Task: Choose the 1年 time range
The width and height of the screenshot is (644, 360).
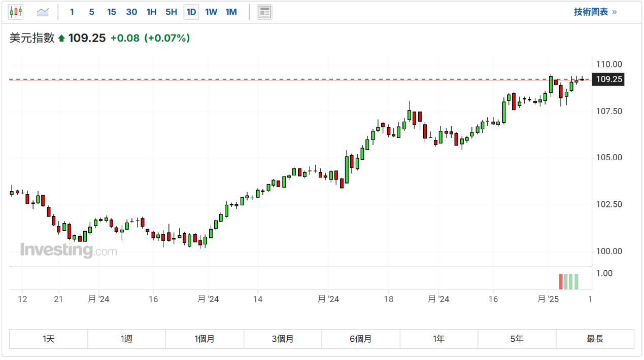Action: (x=439, y=339)
